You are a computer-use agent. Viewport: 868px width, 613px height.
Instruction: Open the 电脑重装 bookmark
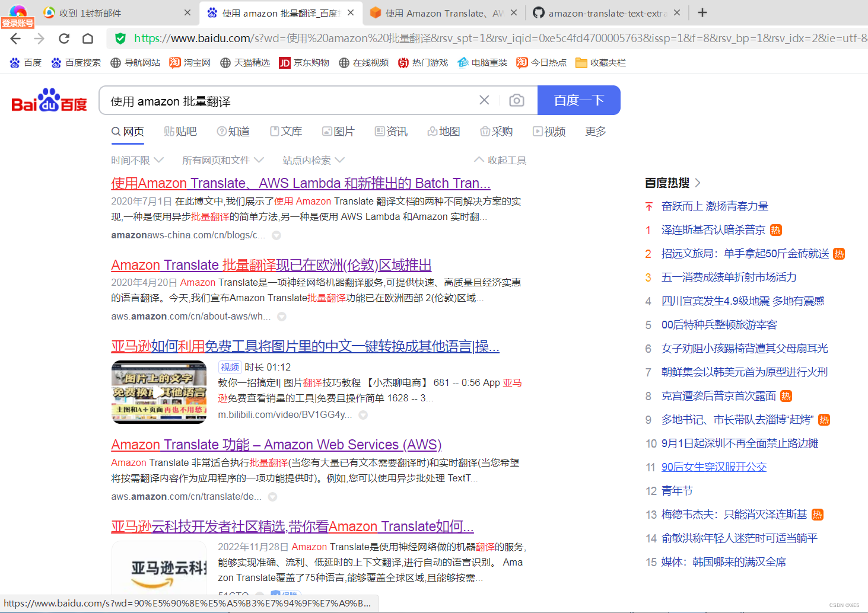(482, 62)
